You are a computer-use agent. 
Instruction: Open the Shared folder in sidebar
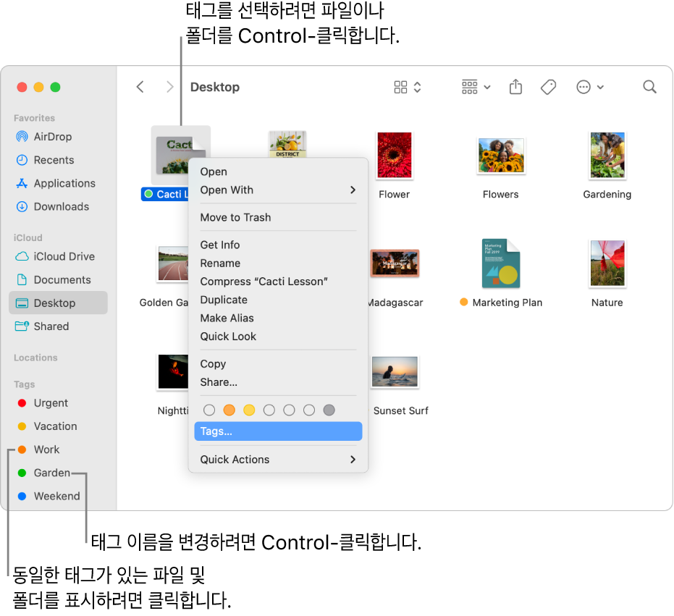pos(58,326)
